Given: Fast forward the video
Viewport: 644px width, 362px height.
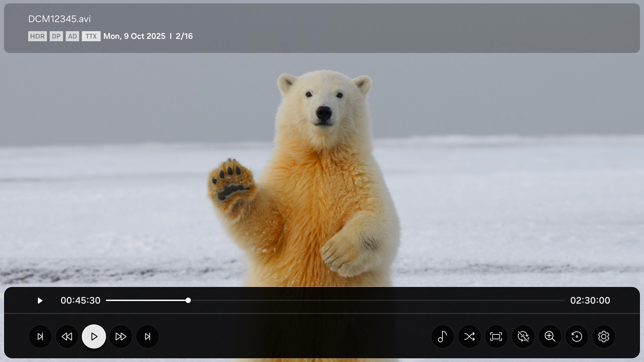Looking at the screenshot, I should click(121, 337).
